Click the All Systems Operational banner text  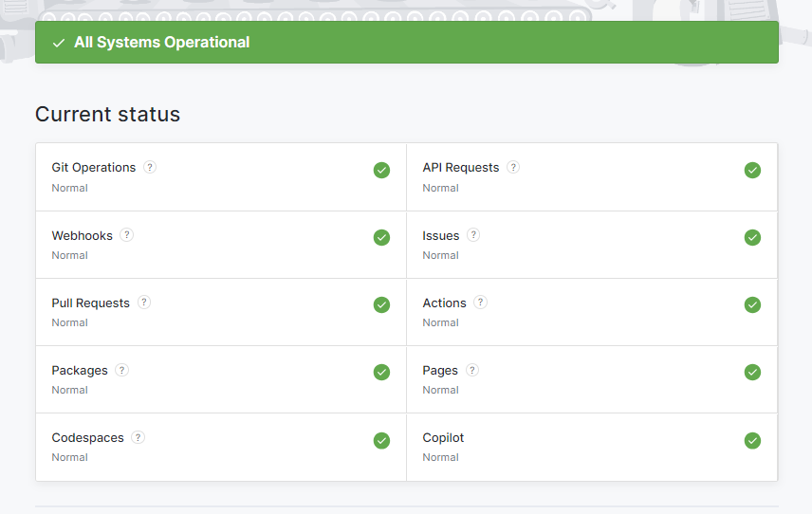[161, 42]
